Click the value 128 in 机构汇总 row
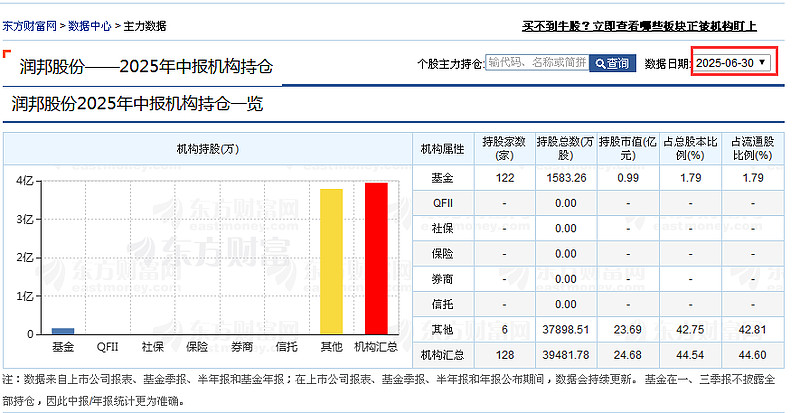Image resolution: width=800 pixels, height=413 pixels. tap(505, 355)
